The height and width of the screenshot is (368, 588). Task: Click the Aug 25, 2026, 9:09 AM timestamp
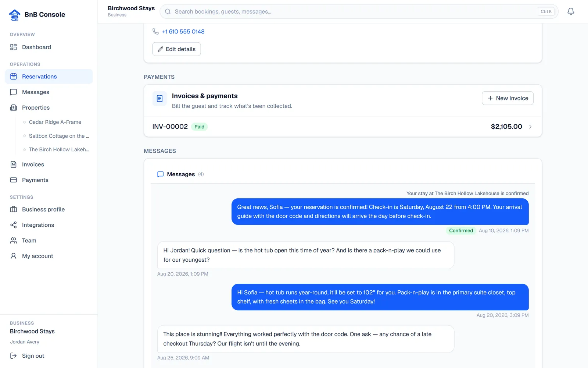(x=183, y=358)
